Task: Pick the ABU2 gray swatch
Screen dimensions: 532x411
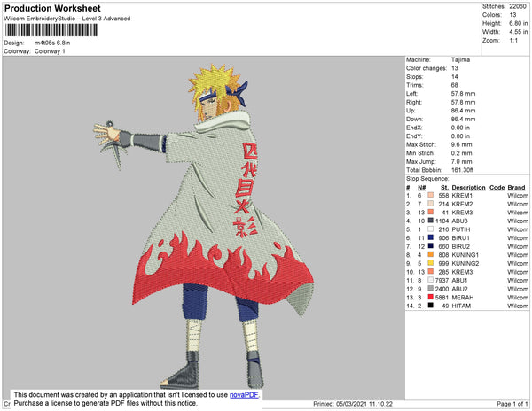Action: tap(431, 289)
